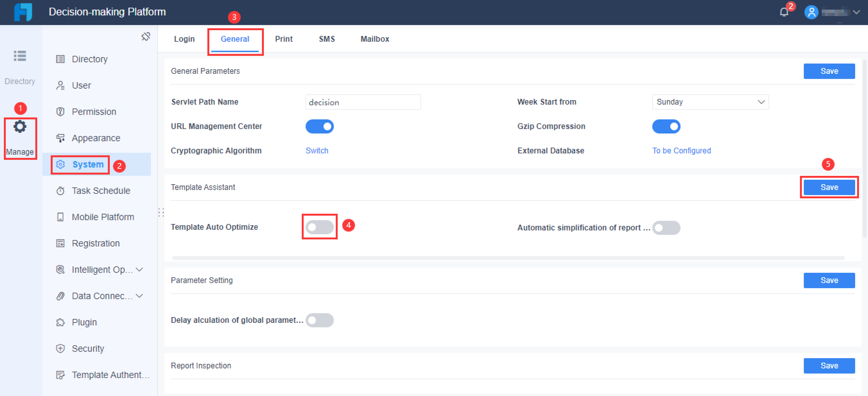Open the Appearance settings section
The width and height of the screenshot is (868, 396).
96,138
